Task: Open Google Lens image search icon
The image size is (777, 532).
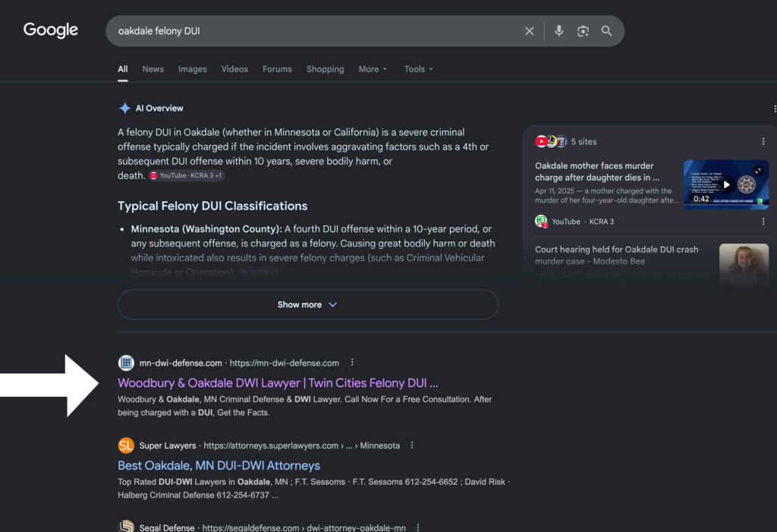Action: 583,31
